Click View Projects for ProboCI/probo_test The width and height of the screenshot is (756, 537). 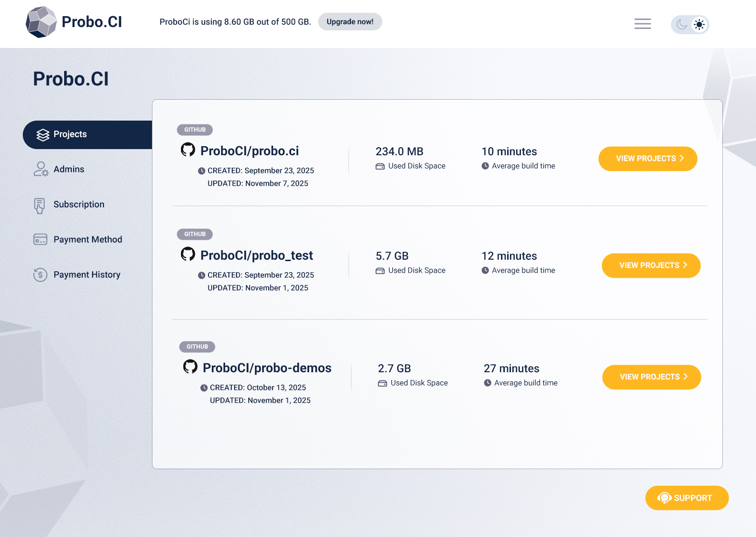(x=651, y=265)
